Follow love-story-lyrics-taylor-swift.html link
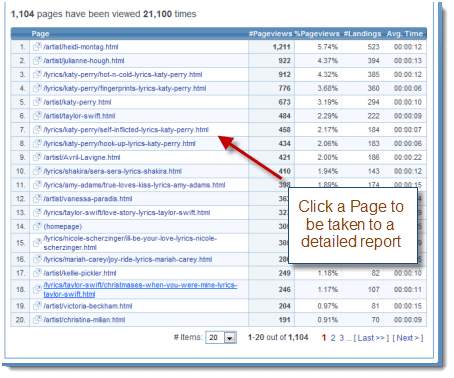 click(x=127, y=213)
